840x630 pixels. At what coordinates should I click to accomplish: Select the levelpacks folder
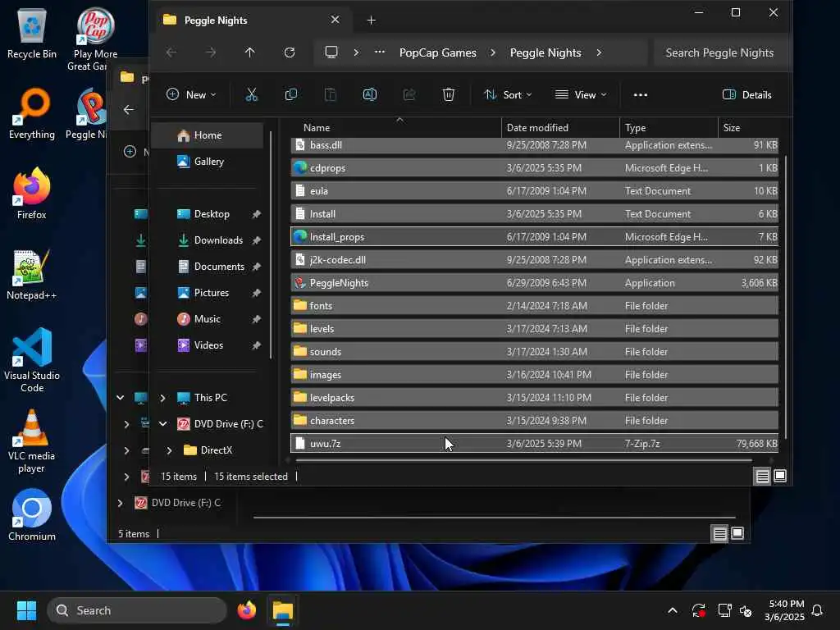[x=535, y=398]
